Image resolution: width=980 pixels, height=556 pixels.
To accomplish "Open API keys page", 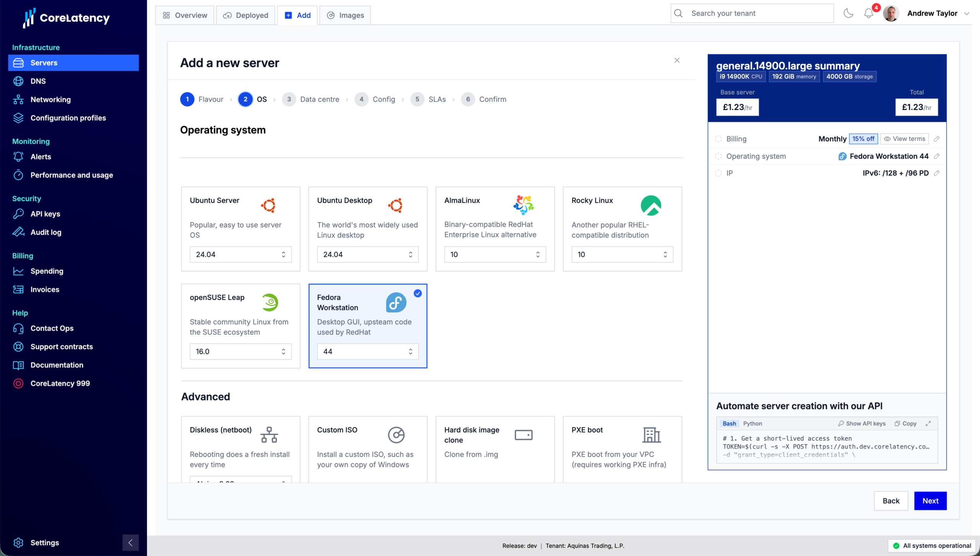I will [x=73, y=214].
